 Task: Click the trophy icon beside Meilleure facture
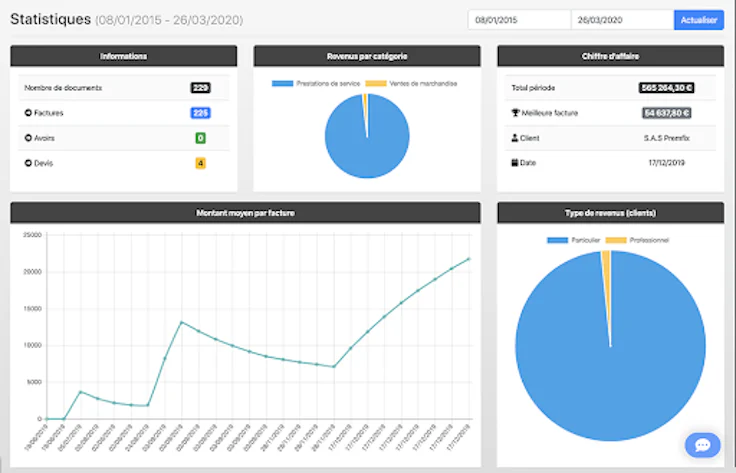click(515, 113)
